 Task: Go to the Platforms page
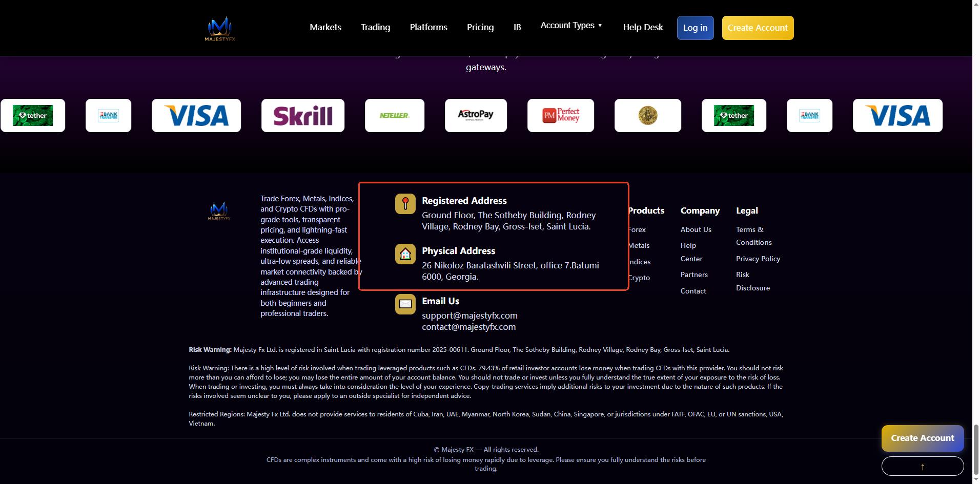coord(428,27)
